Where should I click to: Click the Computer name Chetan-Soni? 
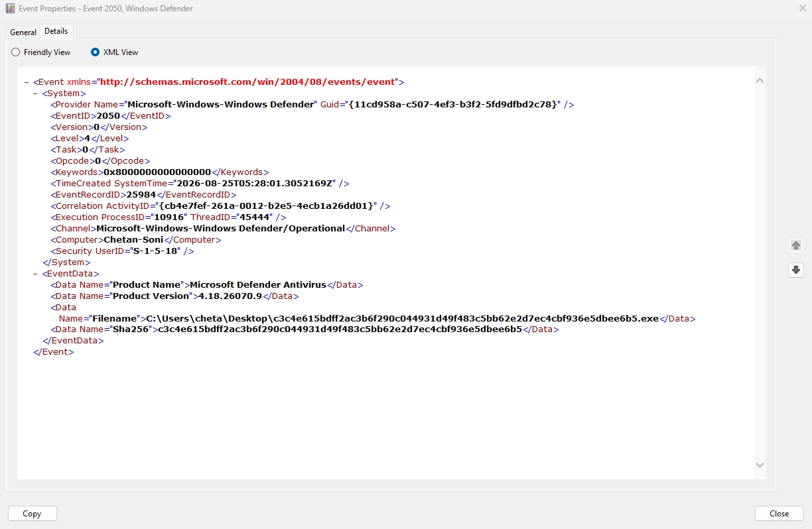click(x=133, y=240)
